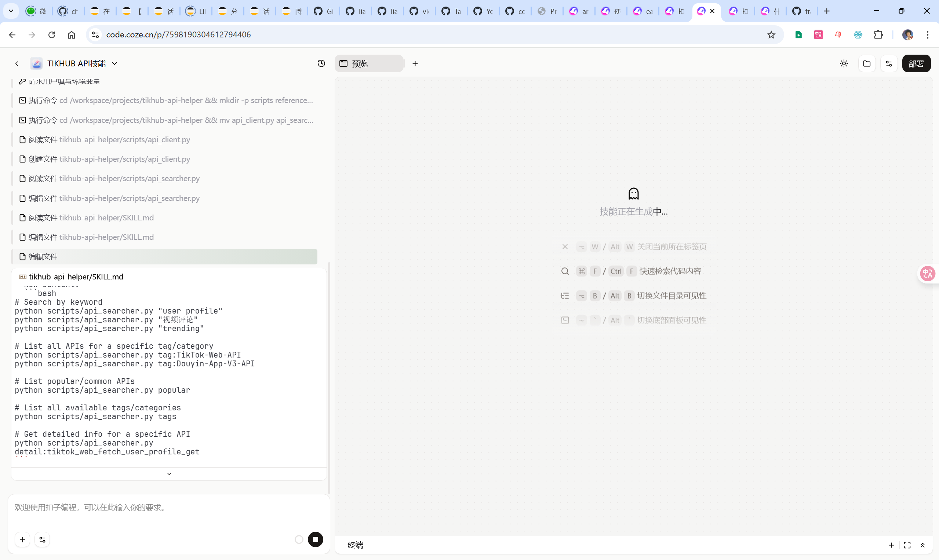Open 阅读文件 api_searcher.py step
Viewport: 939px width, 560px height.
164,179
